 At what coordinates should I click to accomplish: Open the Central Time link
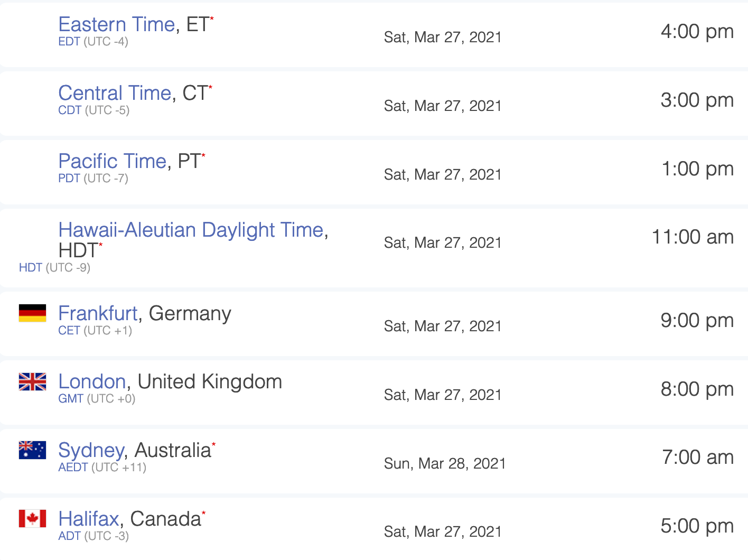point(115,93)
